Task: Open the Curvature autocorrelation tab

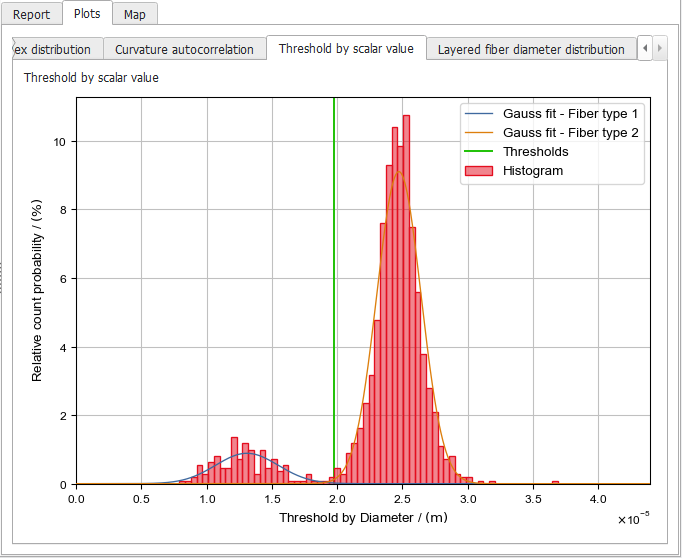Action: coord(184,49)
